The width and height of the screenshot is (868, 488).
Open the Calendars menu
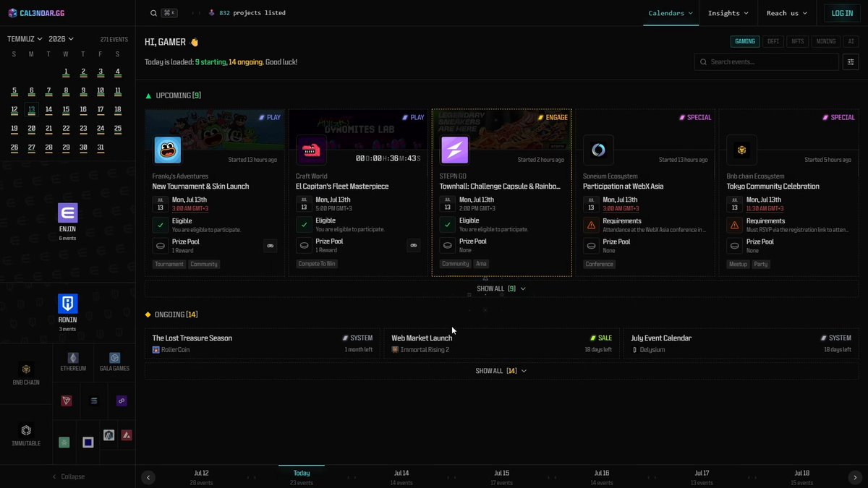click(x=671, y=13)
